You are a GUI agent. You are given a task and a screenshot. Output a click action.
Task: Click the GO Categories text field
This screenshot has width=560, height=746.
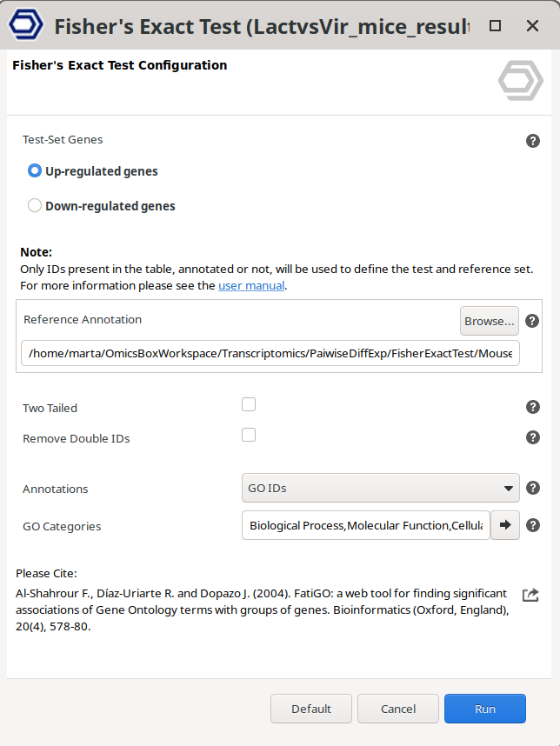(x=365, y=525)
